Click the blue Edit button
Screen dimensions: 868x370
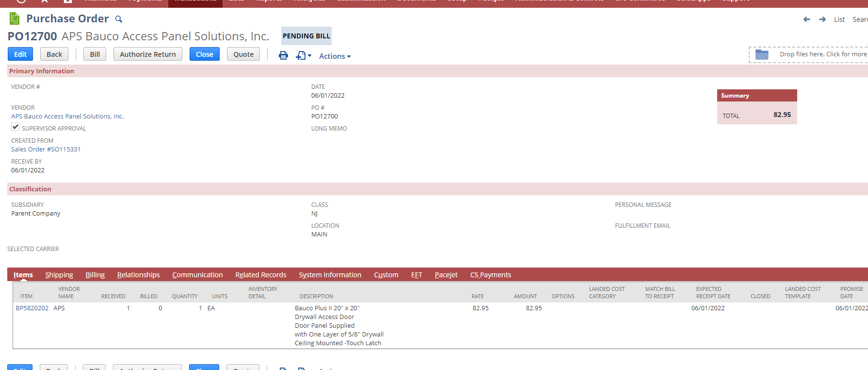tap(20, 54)
